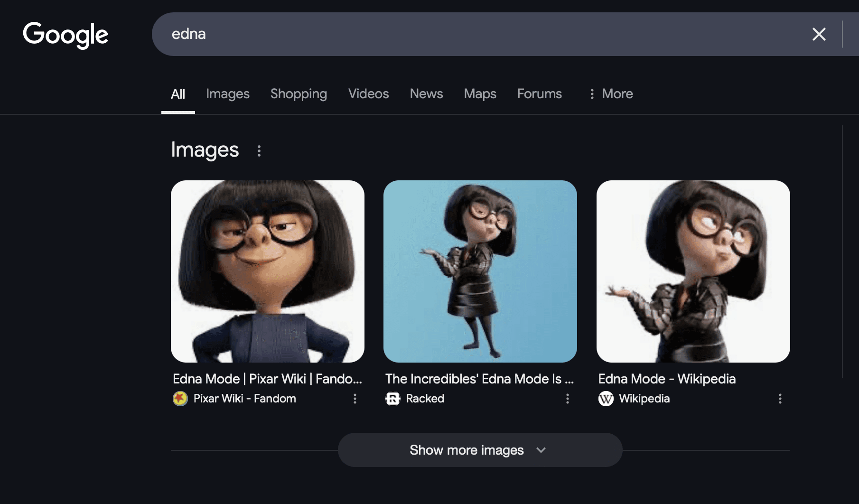Switch to the Maps tab

tap(480, 94)
